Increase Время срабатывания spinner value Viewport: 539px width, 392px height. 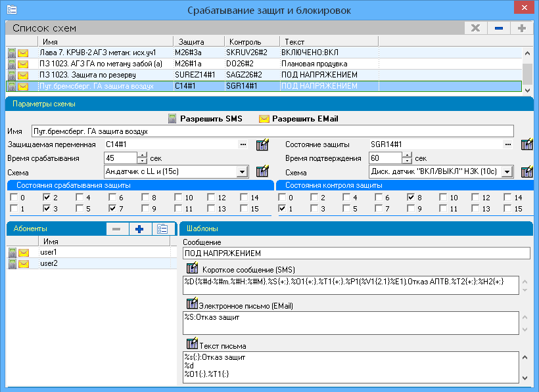pos(142,155)
